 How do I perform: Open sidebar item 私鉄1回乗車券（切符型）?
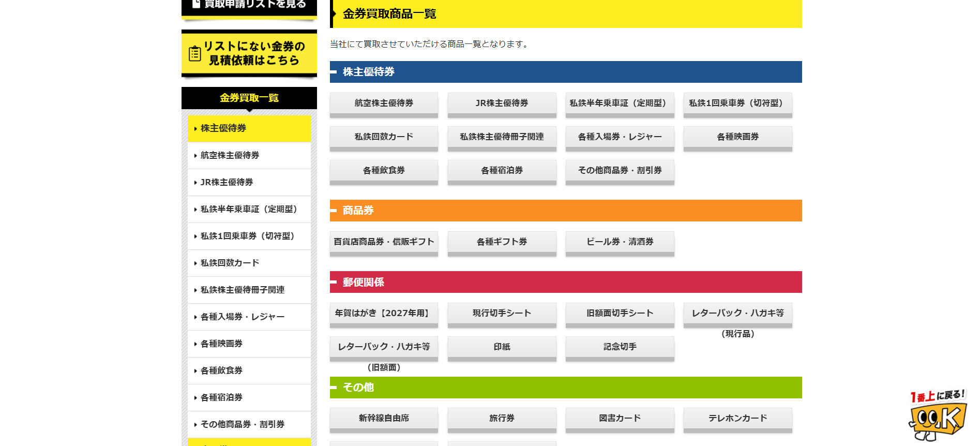point(249,236)
